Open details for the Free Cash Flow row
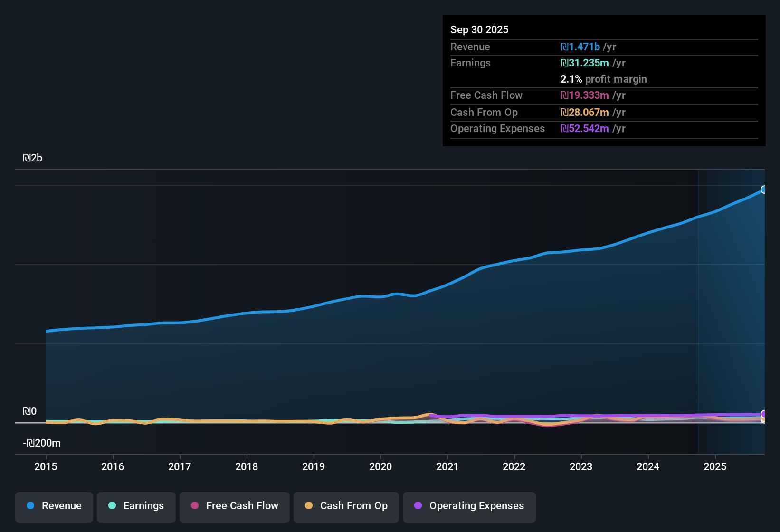This screenshot has width=780, height=532. point(486,95)
